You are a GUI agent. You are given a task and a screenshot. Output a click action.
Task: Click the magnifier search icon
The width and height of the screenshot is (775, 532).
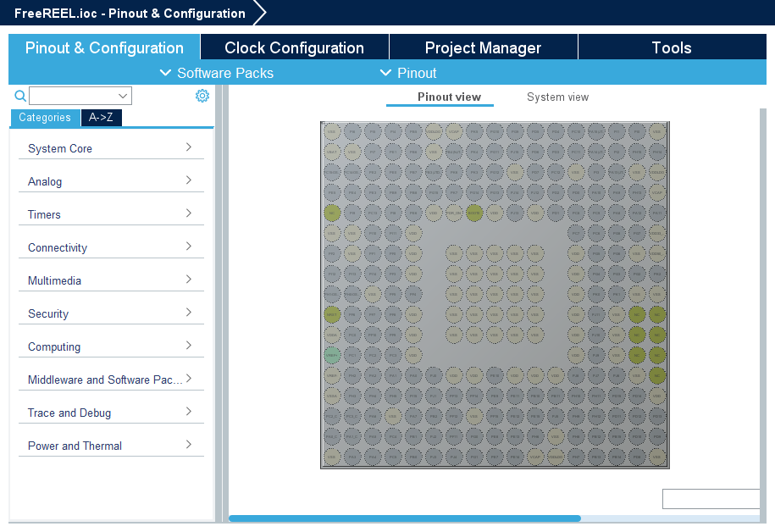click(20, 96)
